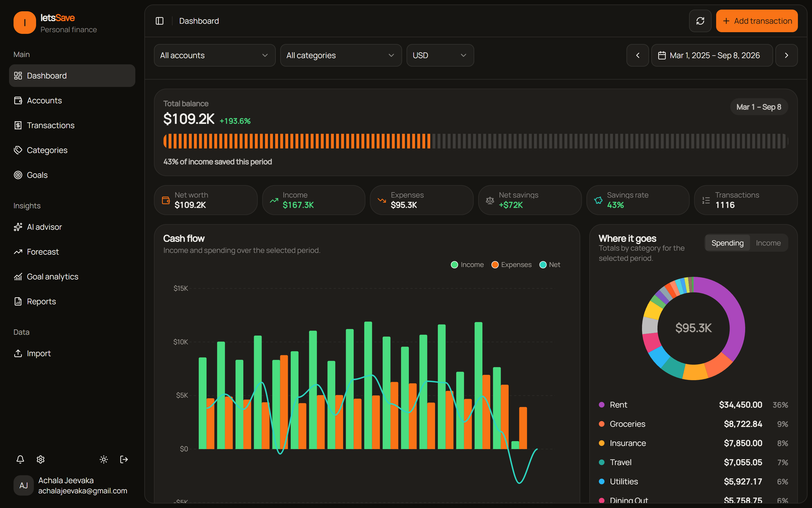Viewport: 812px width, 508px height.
Task: Open Goals in the sidebar
Action: pos(72,175)
